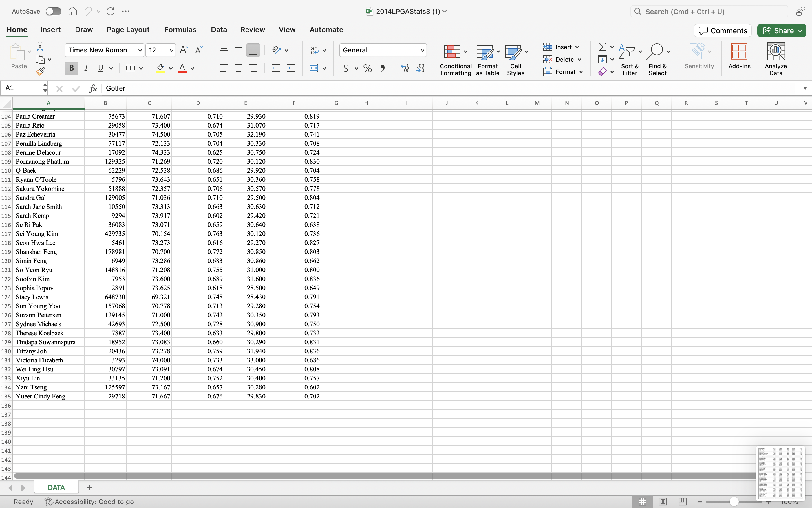Viewport: 812px width, 508px height.
Task: Expand the formula bar chevron
Action: 805,88
